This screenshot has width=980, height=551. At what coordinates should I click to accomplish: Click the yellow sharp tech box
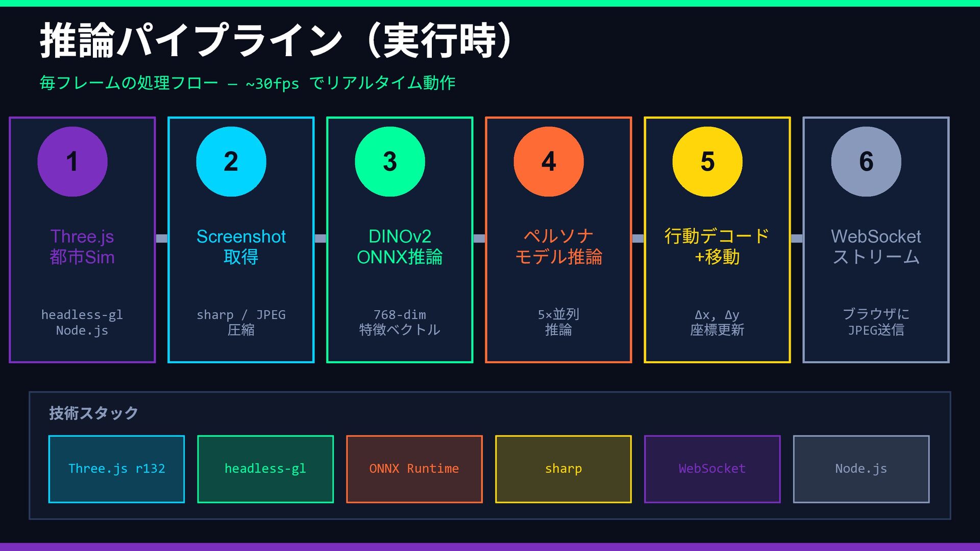pos(563,469)
